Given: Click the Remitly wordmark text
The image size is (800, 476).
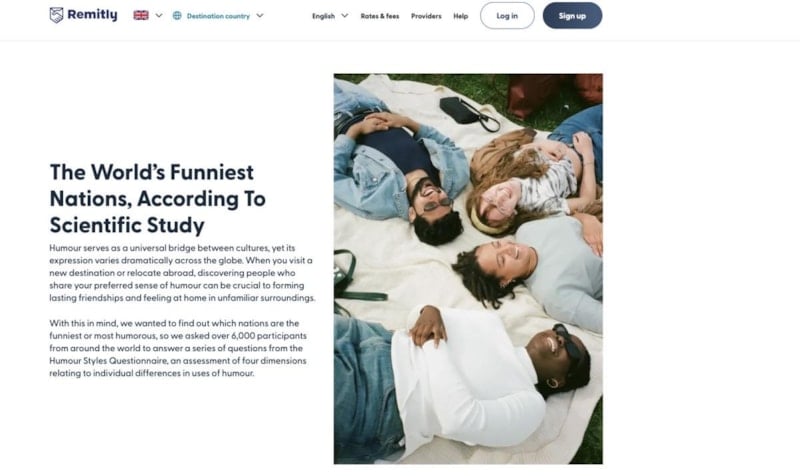Looking at the screenshot, I should pos(92,15).
